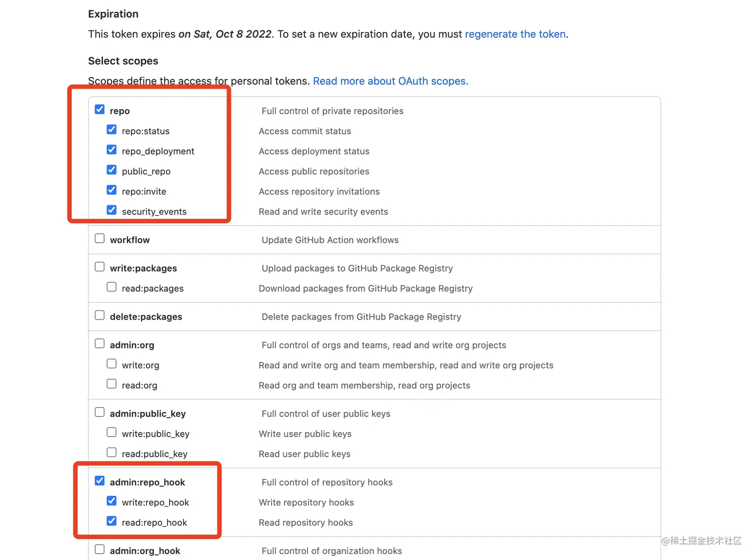Uncheck the security_events checkbox
This screenshot has height=560, width=756.
click(111, 210)
